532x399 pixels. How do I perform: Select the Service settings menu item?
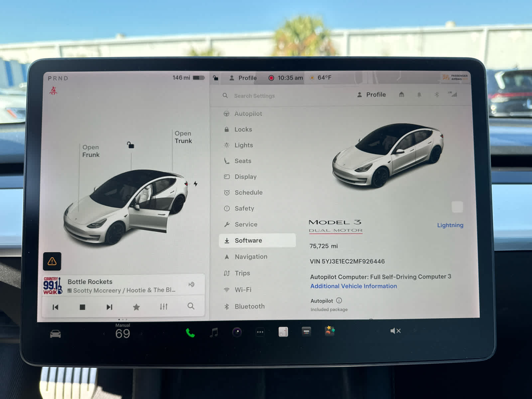pyautogui.click(x=245, y=224)
